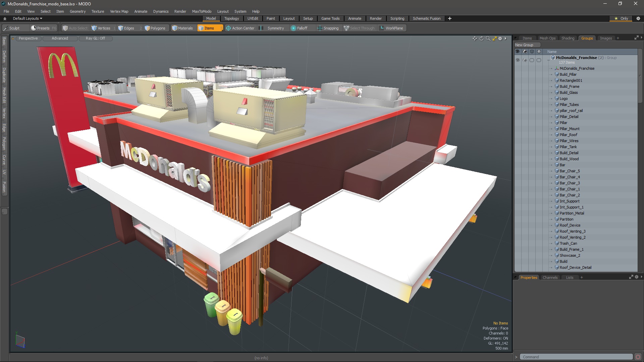Open the WorkPlane menu
Image resolution: width=644 pixels, height=362 pixels.
tap(391, 28)
